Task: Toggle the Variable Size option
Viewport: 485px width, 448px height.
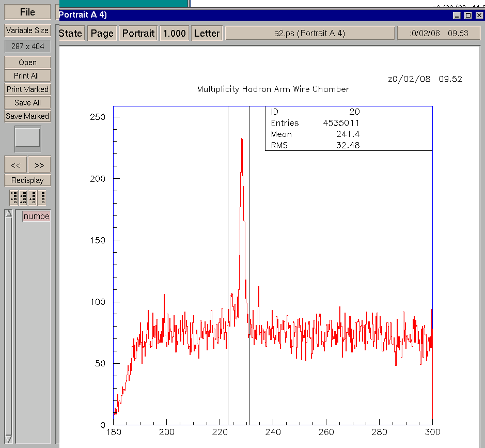Action: click(27, 30)
